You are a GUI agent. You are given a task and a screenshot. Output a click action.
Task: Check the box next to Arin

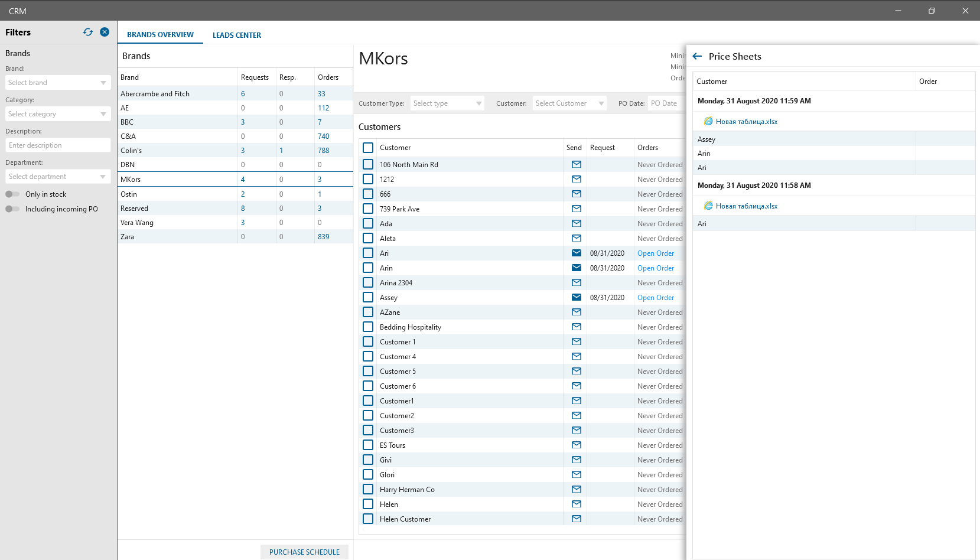pyautogui.click(x=368, y=268)
